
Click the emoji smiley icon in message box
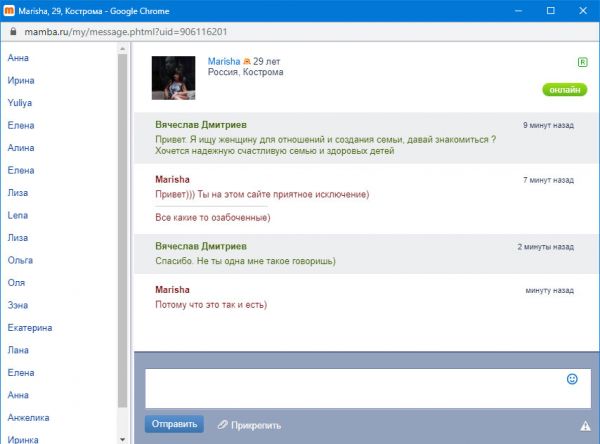coord(572,379)
